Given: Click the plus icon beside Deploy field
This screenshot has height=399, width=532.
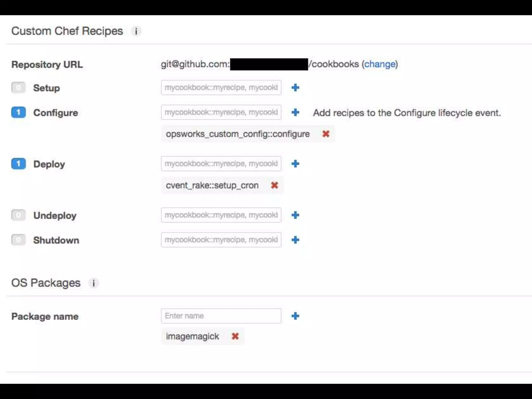Looking at the screenshot, I should pos(295,164).
